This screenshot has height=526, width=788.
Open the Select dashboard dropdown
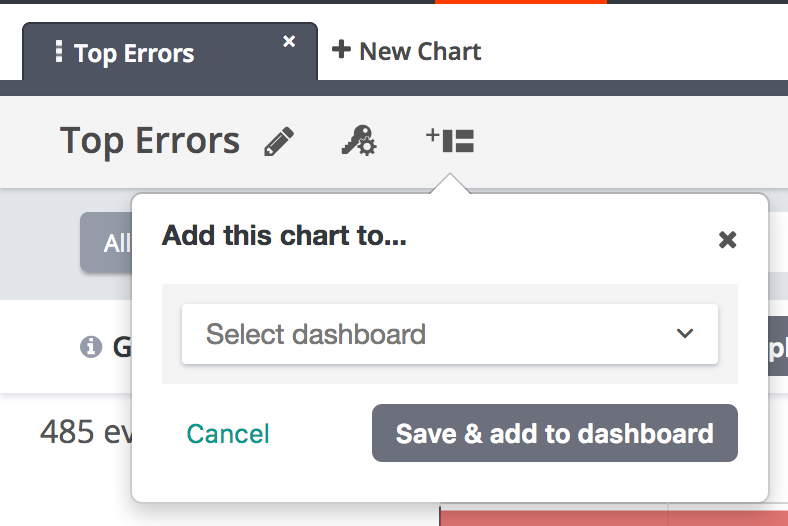pyautogui.click(x=449, y=334)
